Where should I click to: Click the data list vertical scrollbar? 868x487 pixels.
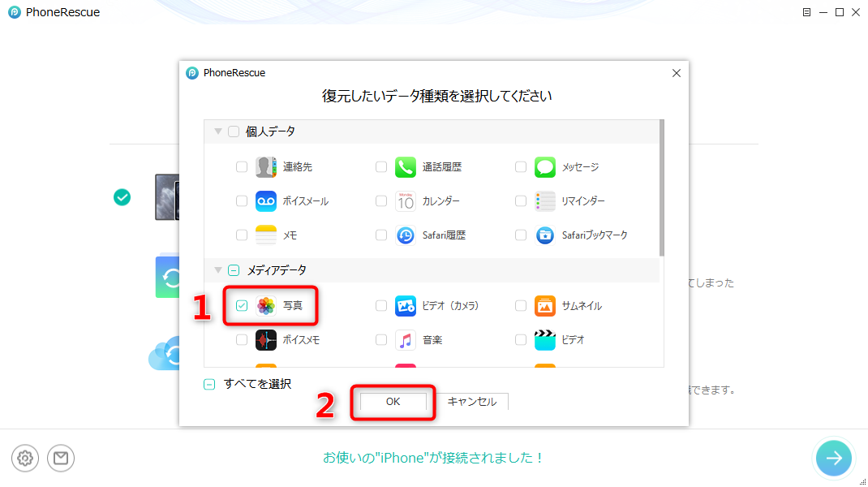(661, 188)
